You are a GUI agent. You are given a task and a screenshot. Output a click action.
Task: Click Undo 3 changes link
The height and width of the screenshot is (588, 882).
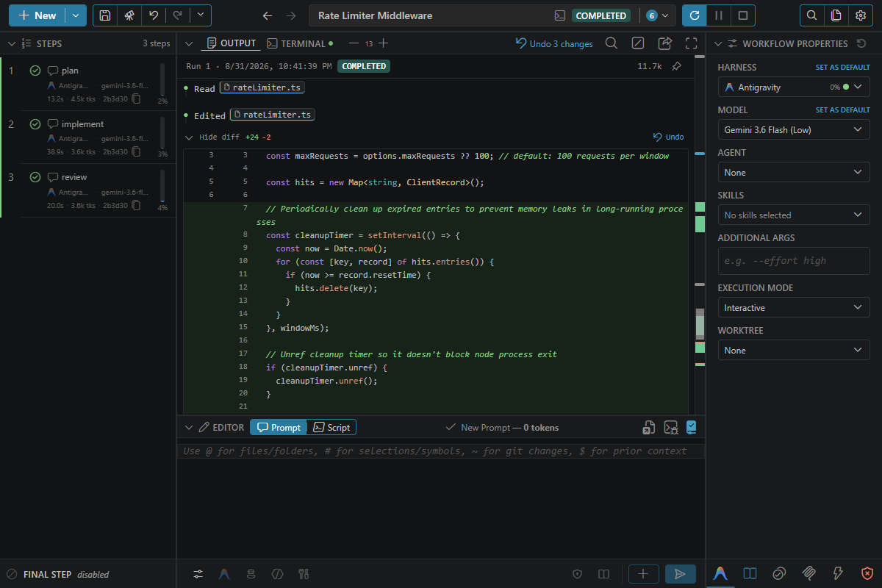(x=554, y=43)
